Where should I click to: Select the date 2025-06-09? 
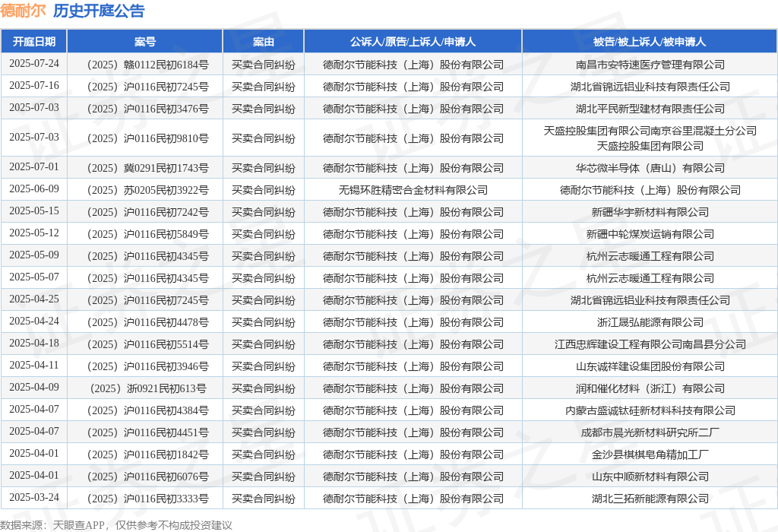coord(33,189)
